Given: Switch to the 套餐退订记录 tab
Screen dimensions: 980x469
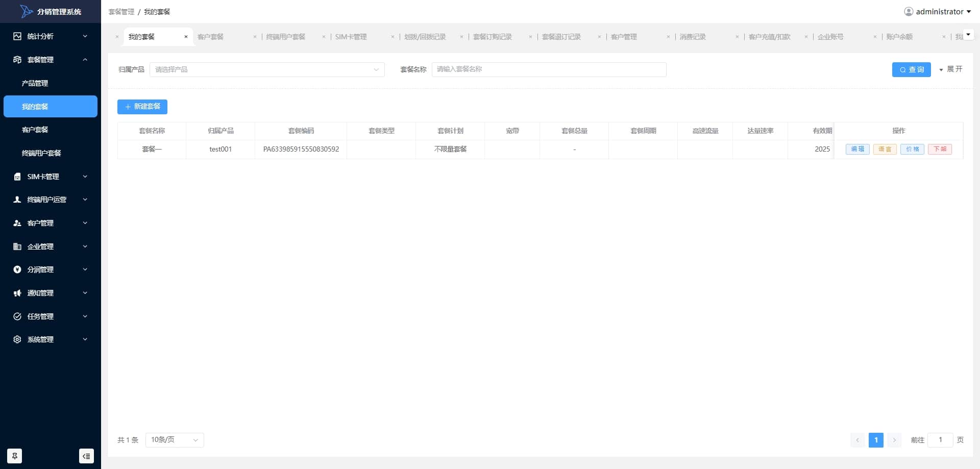Looking at the screenshot, I should 561,37.
